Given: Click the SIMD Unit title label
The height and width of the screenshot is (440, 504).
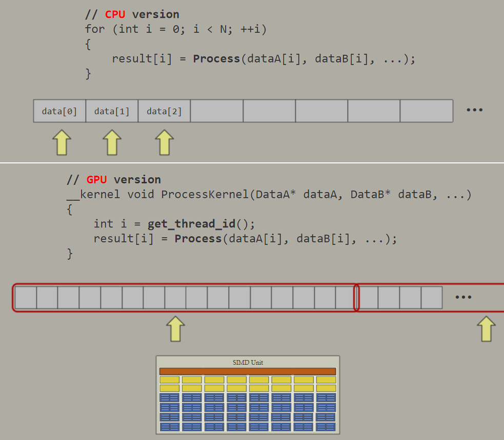Looking at the screenshot, I should [248, 363].
